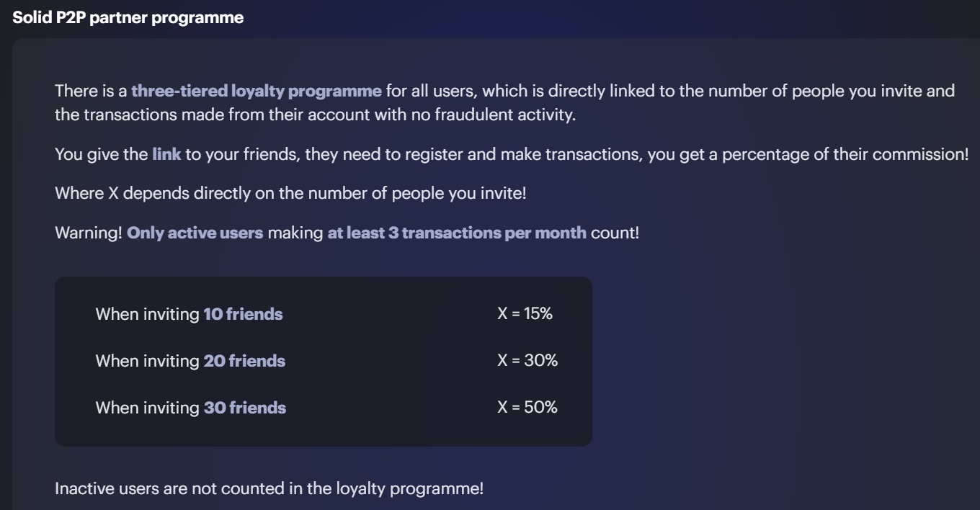This screenshot has height=510, width=980.
Task: Click the "X = 15%" value
Action: (x=525, y=314)
